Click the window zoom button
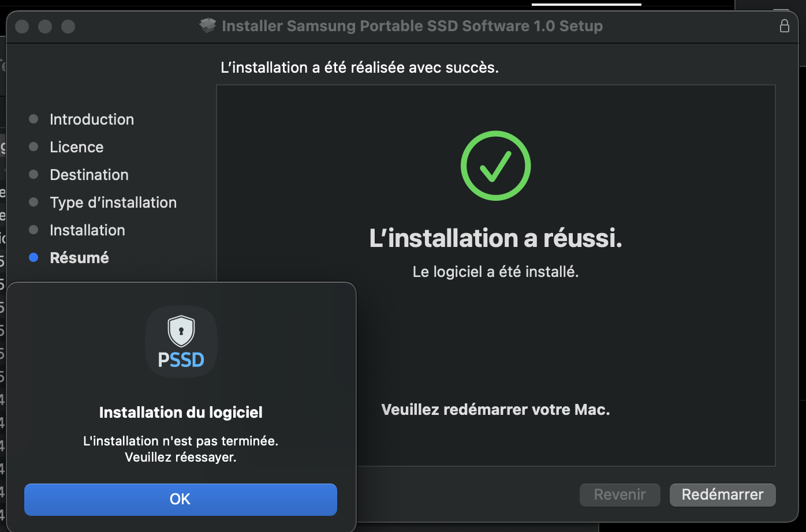 click(x=68, y=27)
